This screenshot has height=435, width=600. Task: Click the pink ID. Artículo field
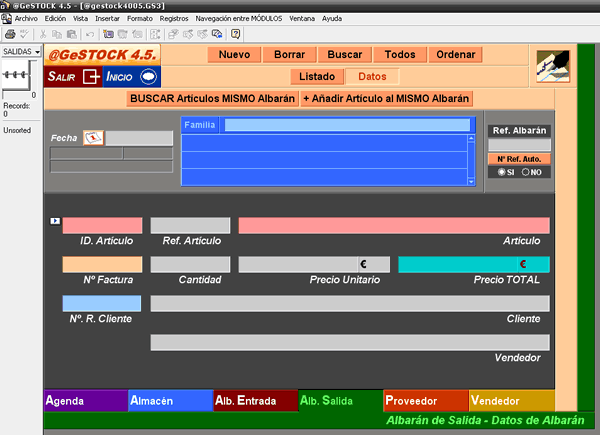click(102, 225)
